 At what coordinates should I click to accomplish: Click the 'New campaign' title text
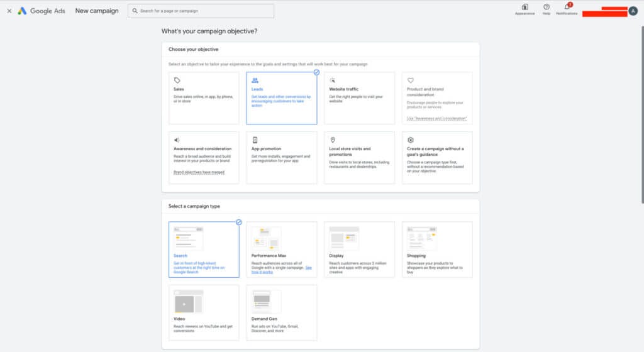click(97, 11)
